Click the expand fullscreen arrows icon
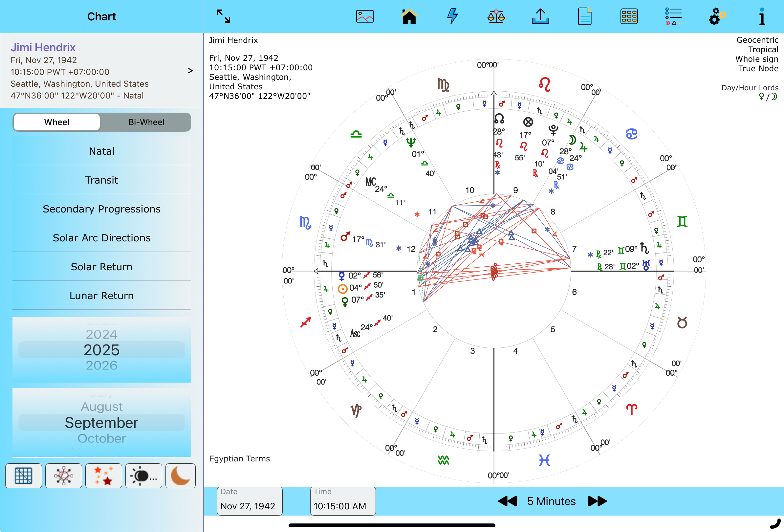The height and width of the screenshot is (532, 784). pos(223,16)
